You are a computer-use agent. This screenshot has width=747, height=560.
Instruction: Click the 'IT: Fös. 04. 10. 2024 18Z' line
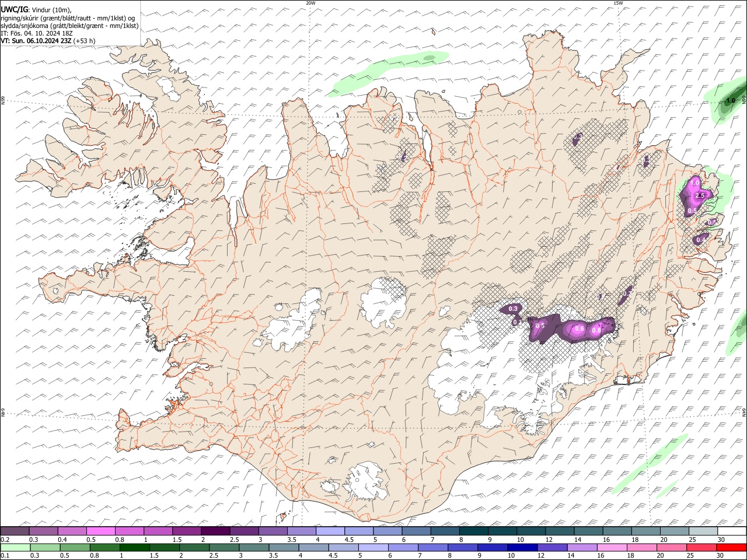(x=37, y=33)
